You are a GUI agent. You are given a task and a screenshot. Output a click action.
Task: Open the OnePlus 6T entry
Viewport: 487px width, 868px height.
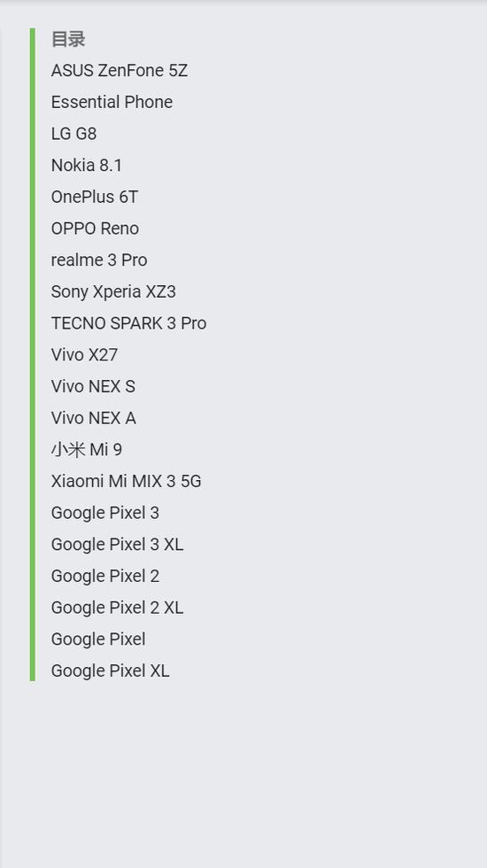(x=94, y=197)
